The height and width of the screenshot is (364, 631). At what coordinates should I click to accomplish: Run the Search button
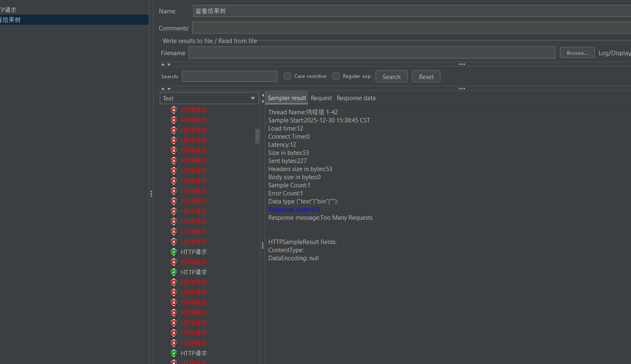click(x=391, y=77)
